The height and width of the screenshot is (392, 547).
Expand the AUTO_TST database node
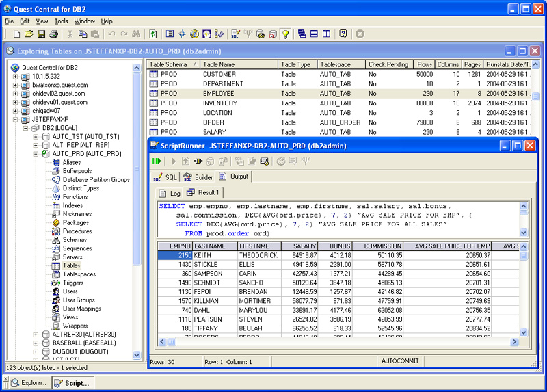(36, 137)
